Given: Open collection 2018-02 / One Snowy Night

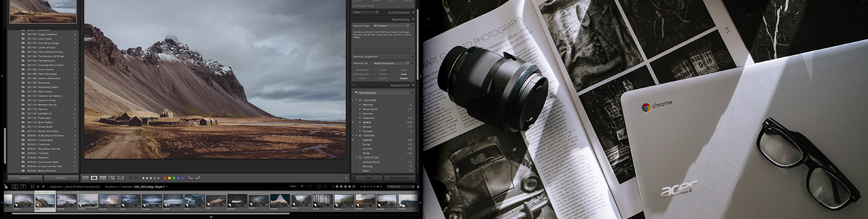Looking at the screenshot, I should pyautogui.click(x=43, y=161).
